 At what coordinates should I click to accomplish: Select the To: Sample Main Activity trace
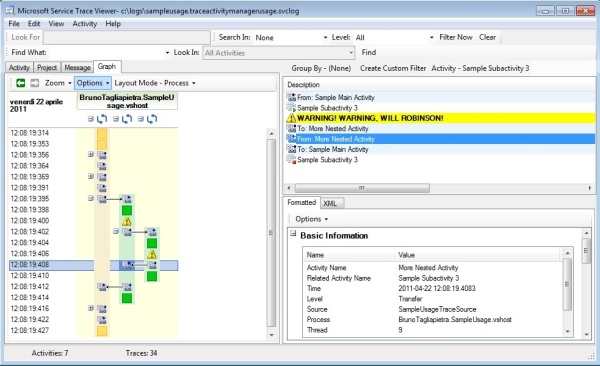pyautogui.click(x=440, y=149)
